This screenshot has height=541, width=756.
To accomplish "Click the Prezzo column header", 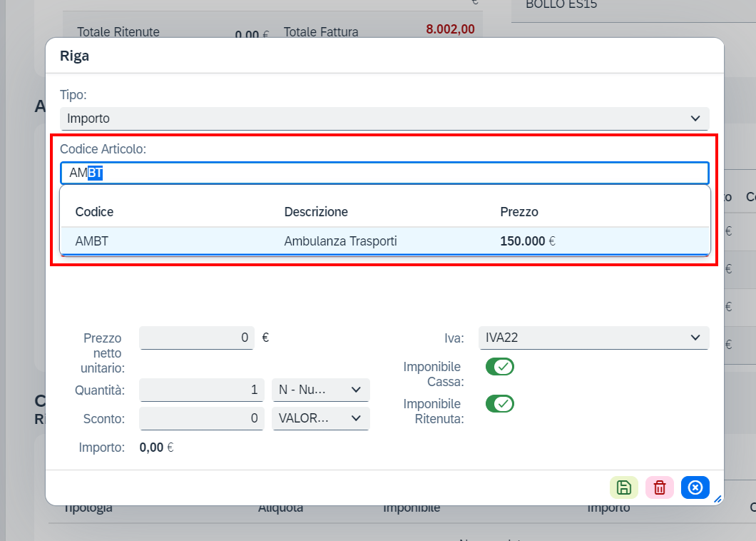I will point(519,212).
